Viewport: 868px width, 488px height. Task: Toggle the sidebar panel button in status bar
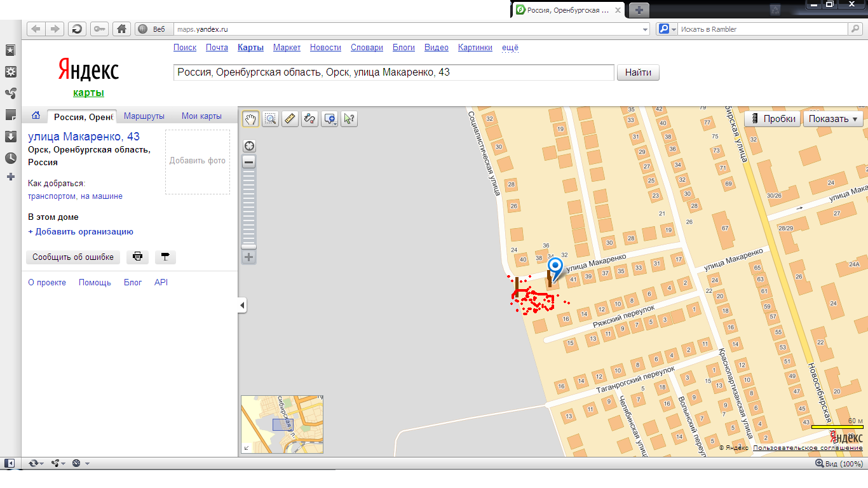[10, 463]
